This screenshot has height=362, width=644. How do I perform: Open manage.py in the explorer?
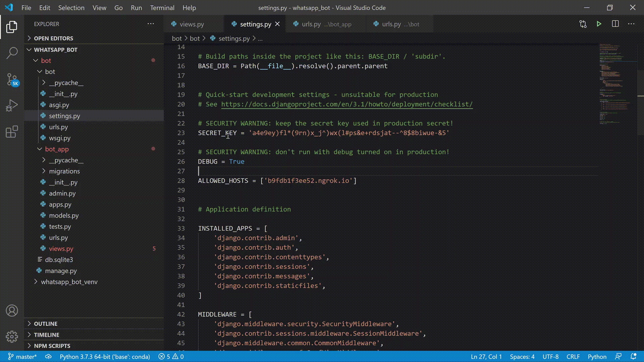tap(61, 271)
